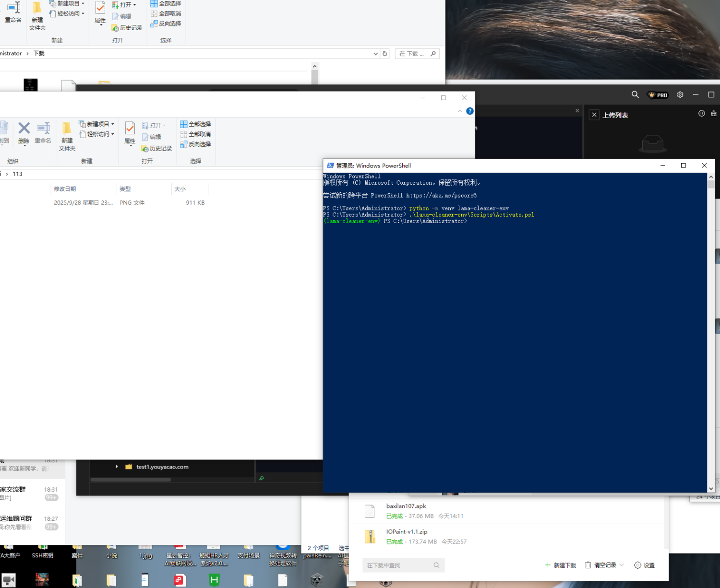
Task: Select 反向选择 to invert the file selection
Action: click(196, 144)
